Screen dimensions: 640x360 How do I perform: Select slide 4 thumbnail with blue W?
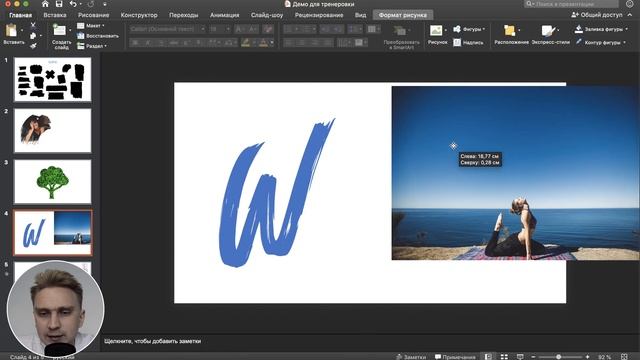(x=53, y=233)
